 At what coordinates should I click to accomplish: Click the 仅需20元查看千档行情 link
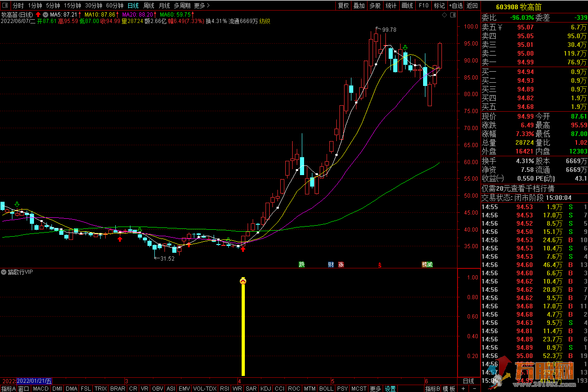[518, 188]
